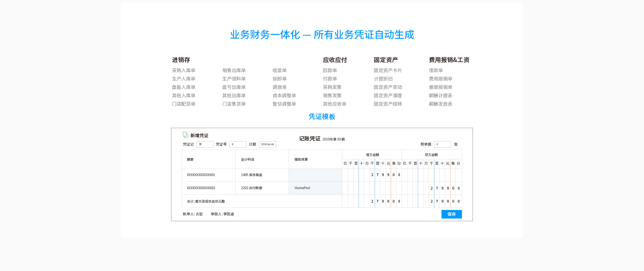Click 销售发票 link
The height and width of the screenshot is (271, 644).
click(x=332, y=96)
